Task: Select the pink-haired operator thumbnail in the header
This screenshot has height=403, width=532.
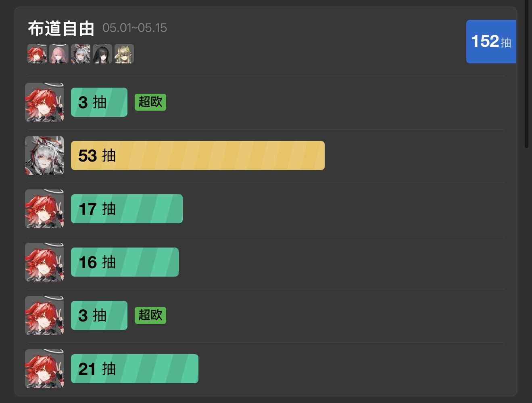Action: point(59,54)
